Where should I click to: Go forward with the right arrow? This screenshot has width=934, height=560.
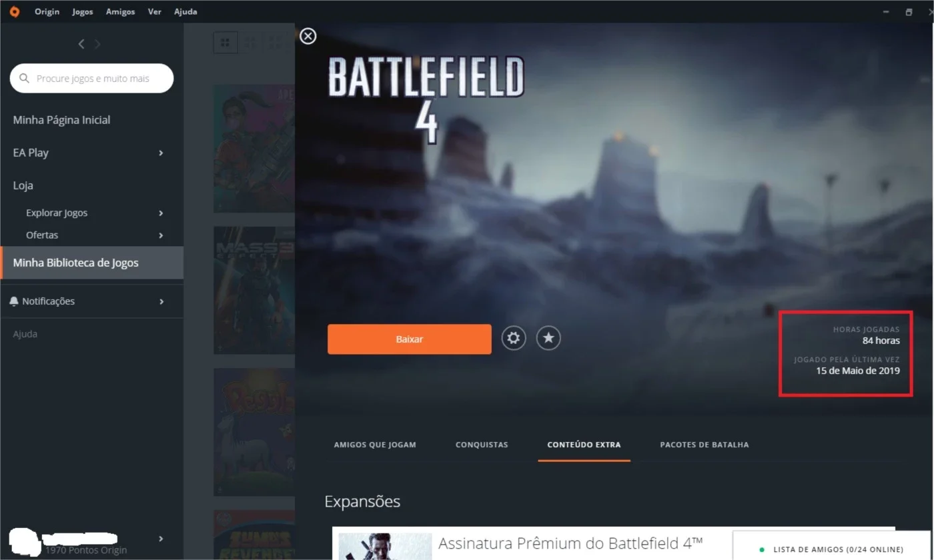97,44
